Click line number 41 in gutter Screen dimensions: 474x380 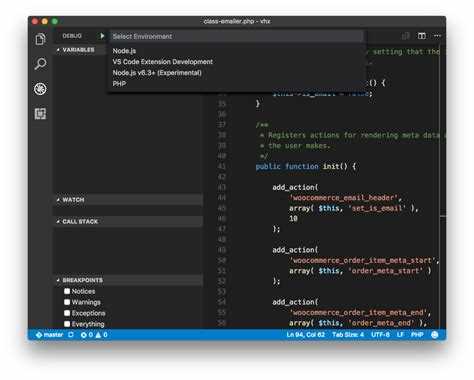[222, 166]
